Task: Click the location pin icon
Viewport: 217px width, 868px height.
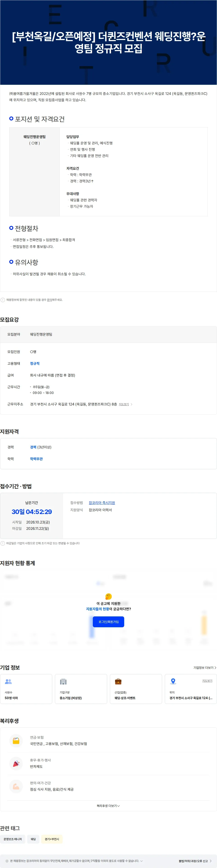Action: (x=173, y=681)
